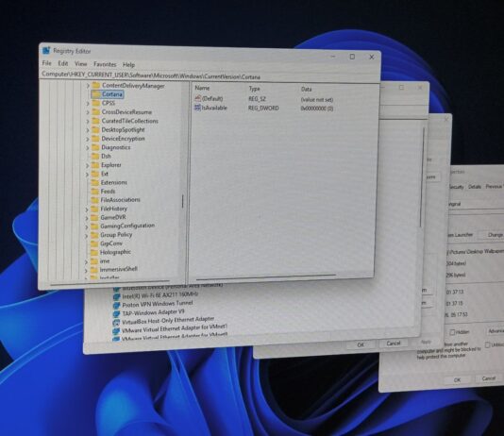Click the DeviceEncryption folder icon

pos(95,139)
